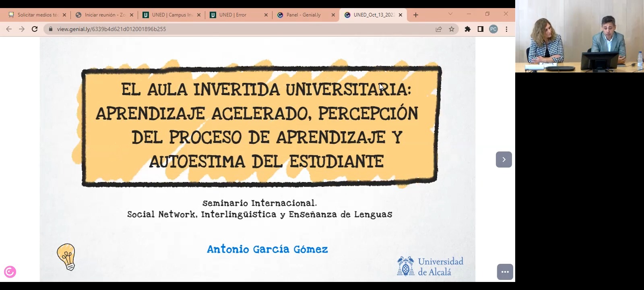Close the UNED | Campus tab
This screenshot has width=644, height=290.
[x=198, y=15]
